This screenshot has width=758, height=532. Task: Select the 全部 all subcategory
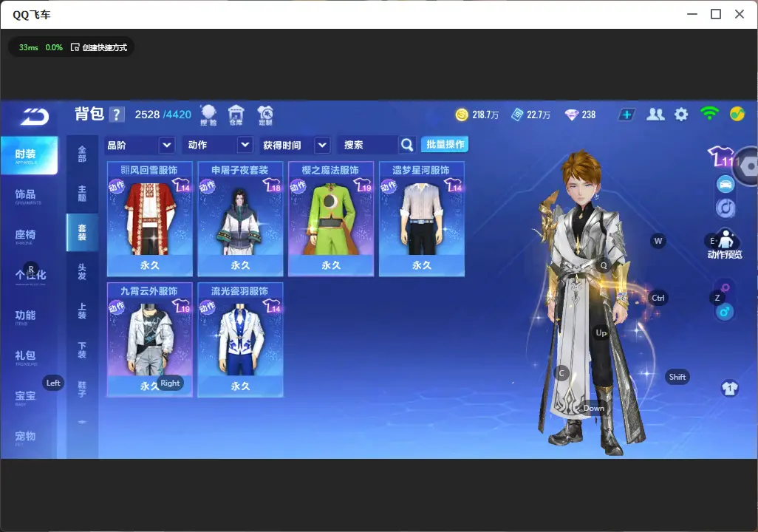pyautogui.click(x=82, y=154)
